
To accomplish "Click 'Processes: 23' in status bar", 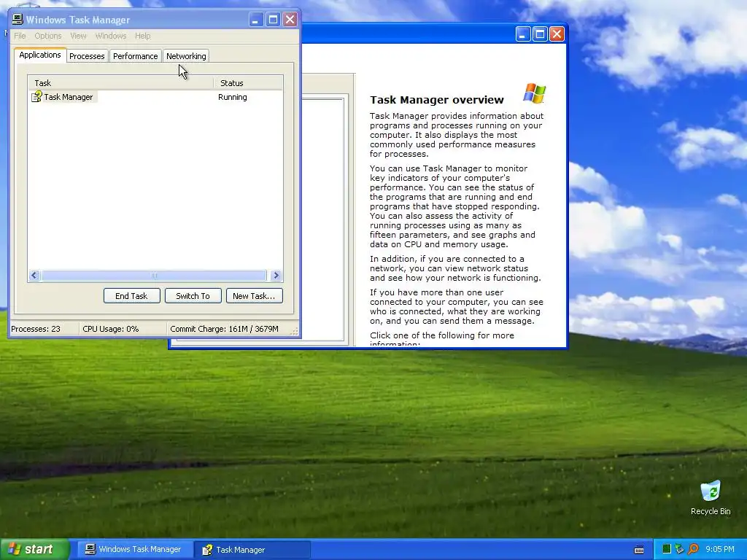I will [x=36, y=329].
